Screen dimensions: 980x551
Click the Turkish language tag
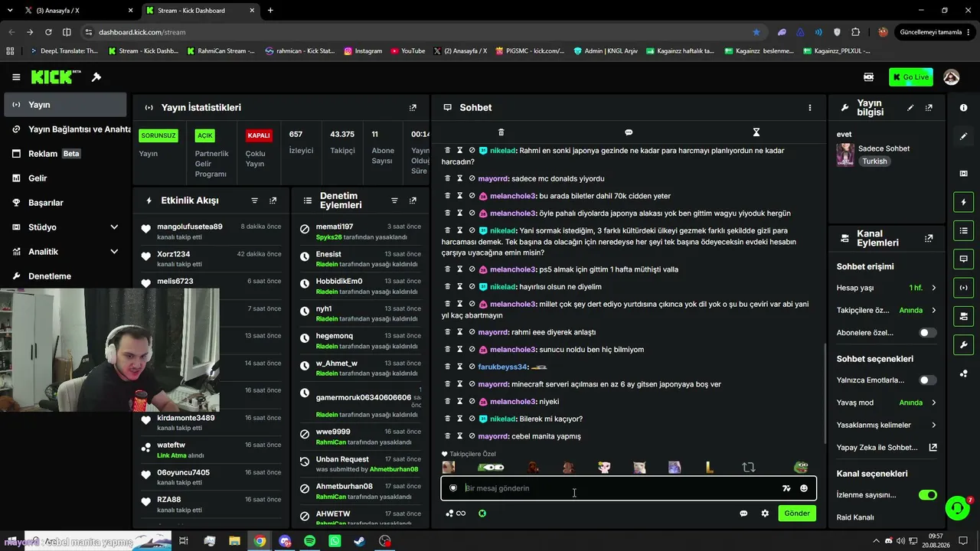(x=874, y=161)
